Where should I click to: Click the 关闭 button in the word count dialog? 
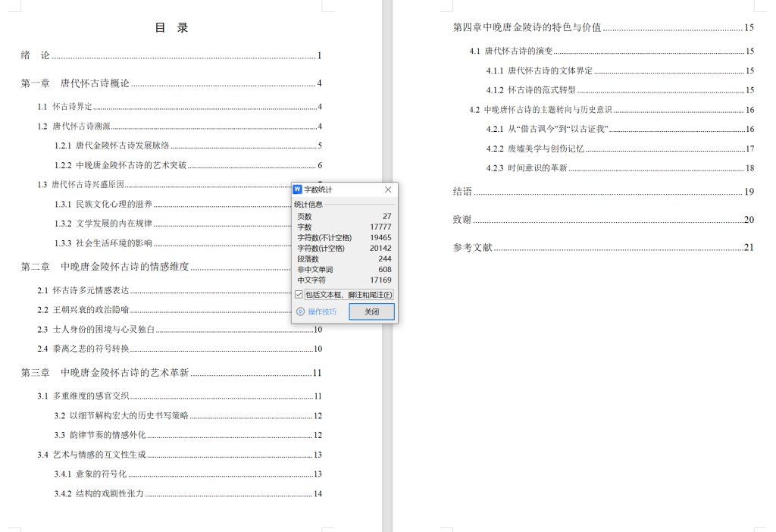coord(371,311)
